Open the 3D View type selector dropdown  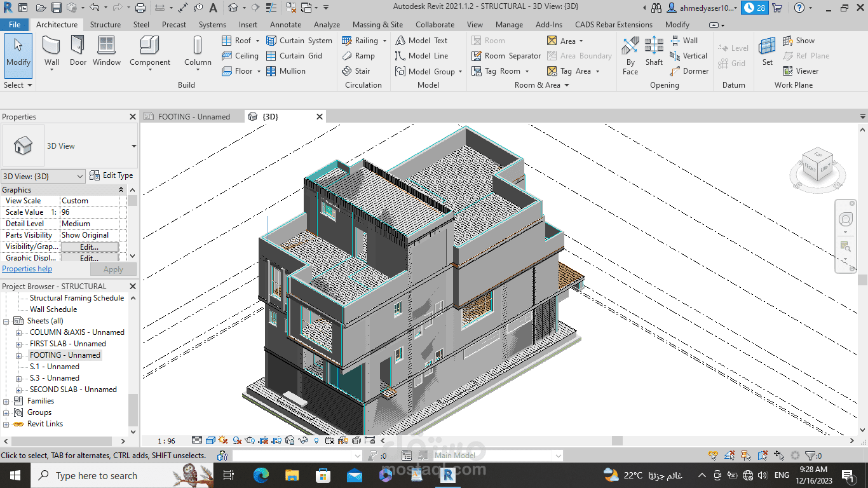point(133,146)
